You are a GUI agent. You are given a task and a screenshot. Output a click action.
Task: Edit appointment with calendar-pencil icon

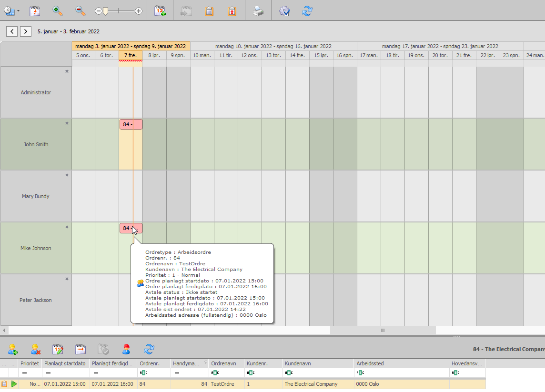coord(58,349)
